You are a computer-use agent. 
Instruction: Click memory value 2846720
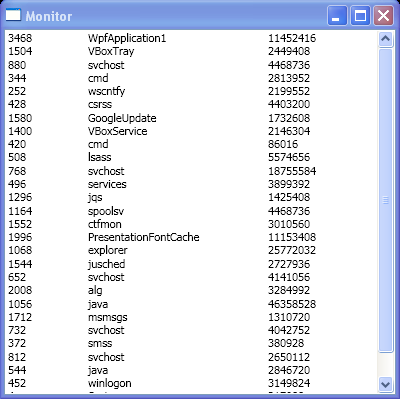click(x=289, y=370)
